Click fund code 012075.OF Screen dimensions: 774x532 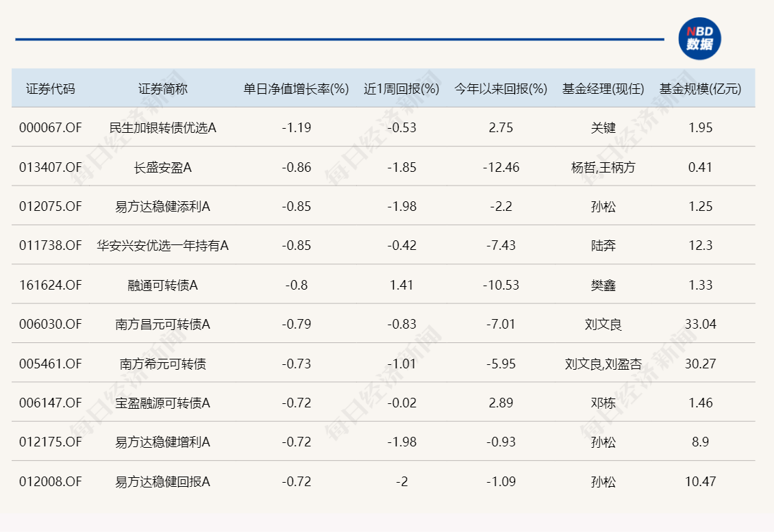pos(51,206)
